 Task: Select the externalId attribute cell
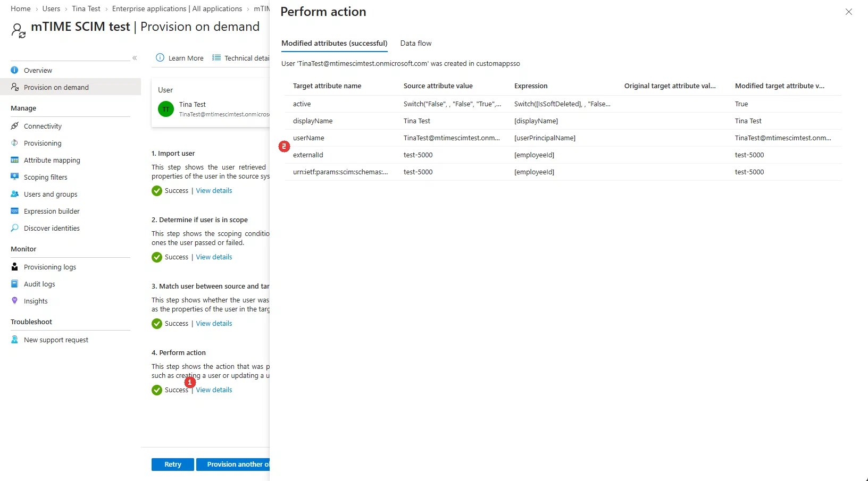[308, 155]
